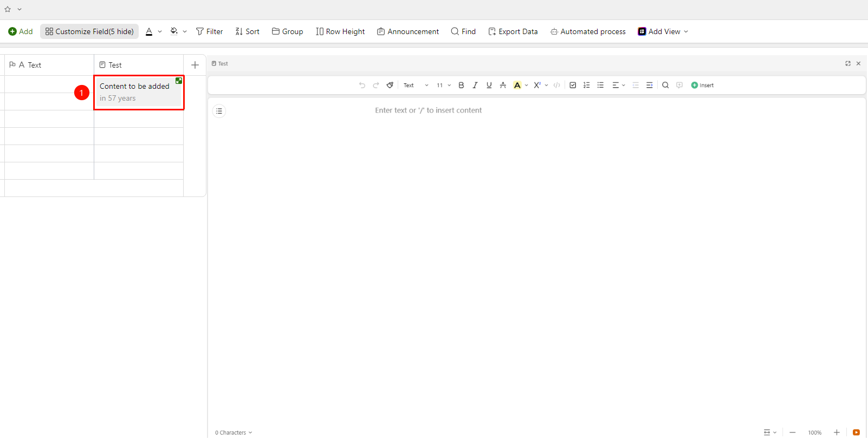
Task: Click the format painter brush icon
Action: coord(390,85)
